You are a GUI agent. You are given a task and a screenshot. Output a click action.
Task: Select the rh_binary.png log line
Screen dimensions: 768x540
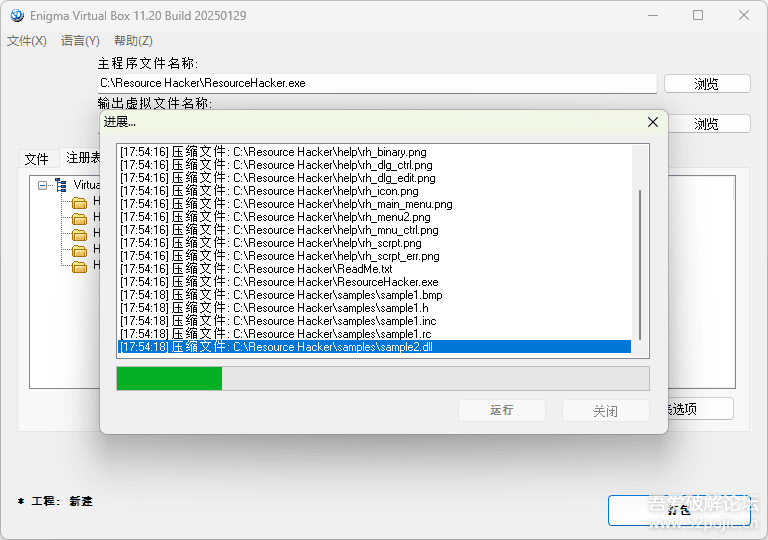click(x=375, y=152)
